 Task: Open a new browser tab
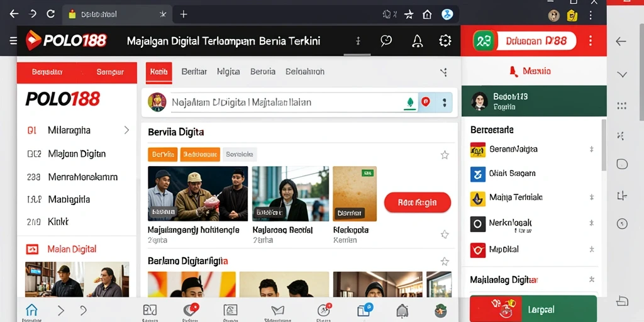tap(184, 14)
